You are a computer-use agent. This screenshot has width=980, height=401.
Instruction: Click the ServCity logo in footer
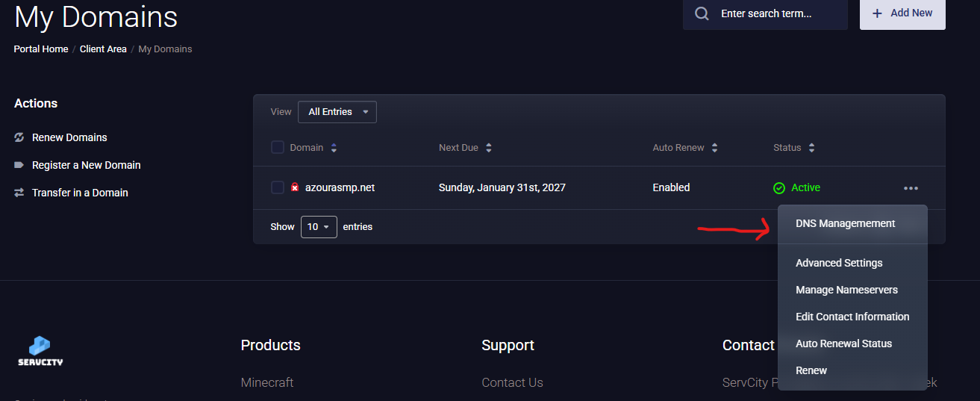pos(40,351)
